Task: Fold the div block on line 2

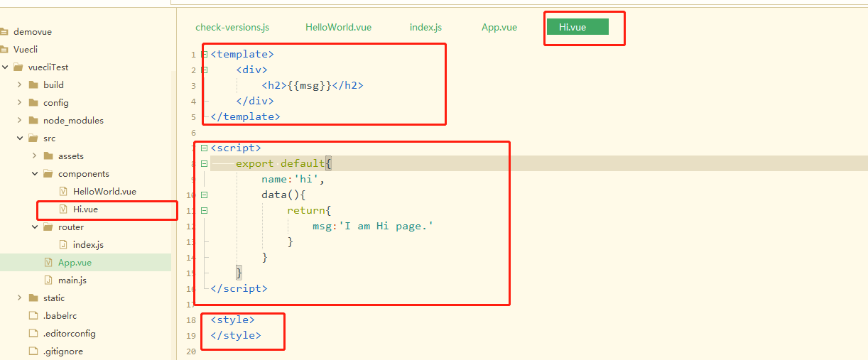Action: click(205, 70)
